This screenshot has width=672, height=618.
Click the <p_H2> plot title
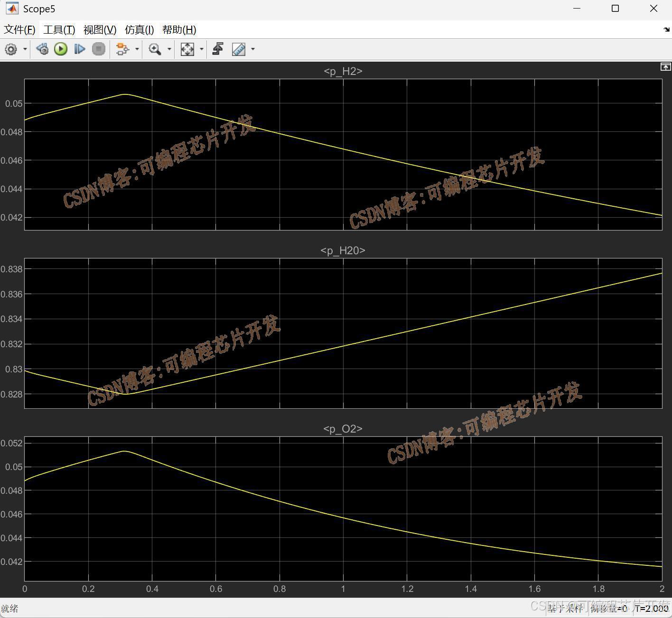click(x=343, y=71)
